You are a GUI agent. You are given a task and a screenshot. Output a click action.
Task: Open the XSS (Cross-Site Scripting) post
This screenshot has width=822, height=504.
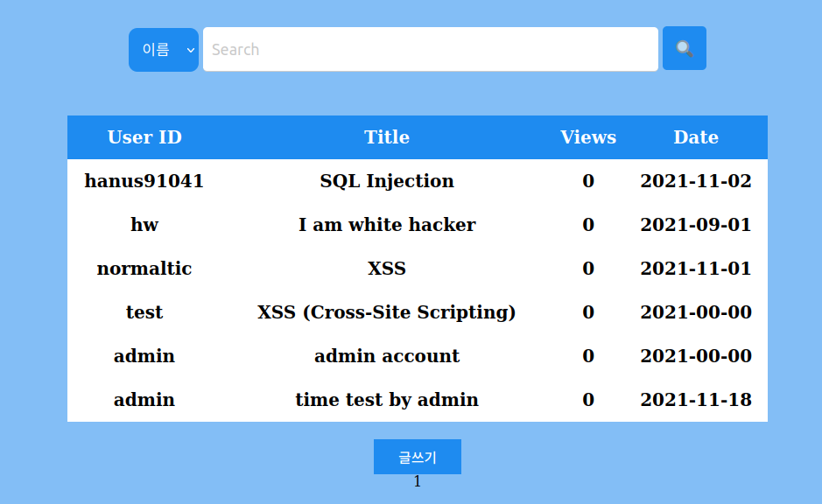(x=387, y=312)
